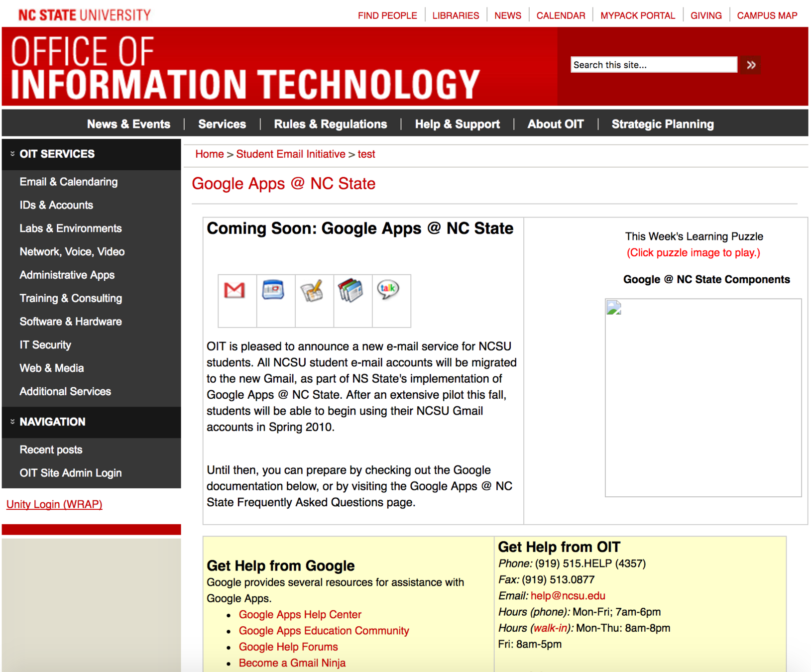The width and height of the screenshot is (811, 672).
Task: Select Network, Voice, Video in sidebar
Action: pyautogui.click(x=72, y=252)
